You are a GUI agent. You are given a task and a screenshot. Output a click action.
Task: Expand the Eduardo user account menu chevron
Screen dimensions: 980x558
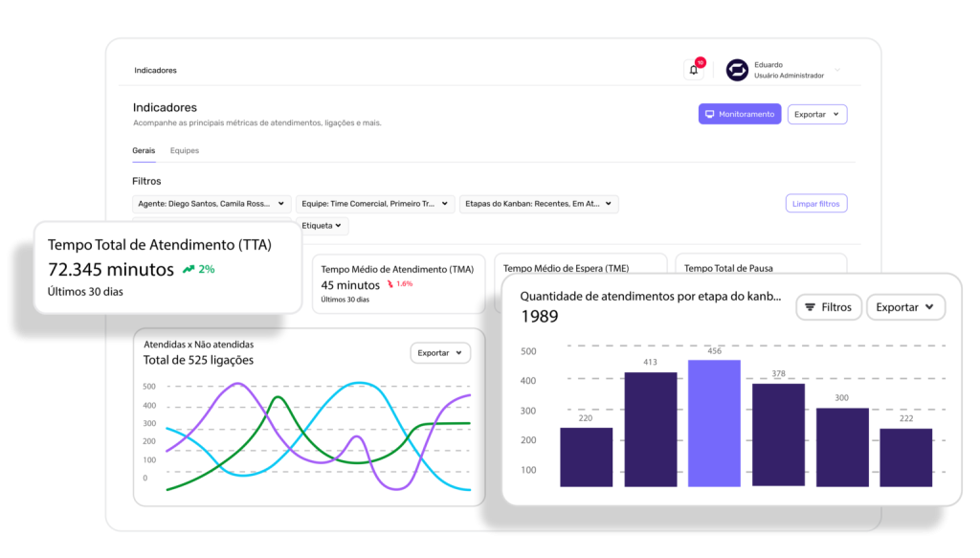coord(837,70)
